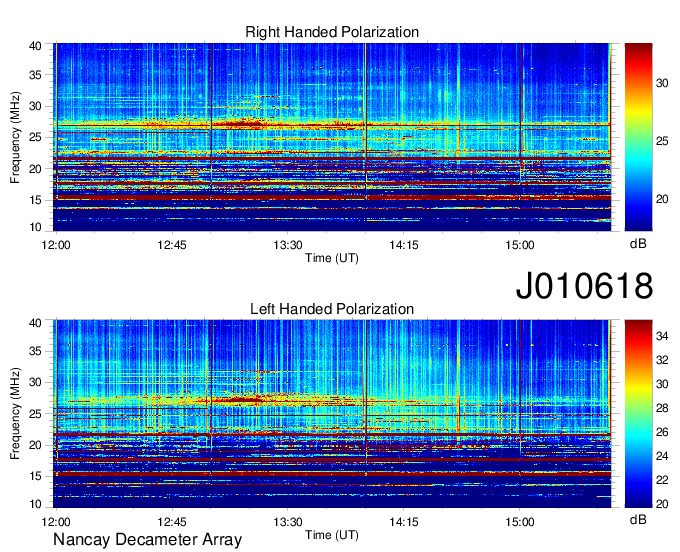Click the dB label of Left Handed colorbar
The image size is (680, 552).
tap(638, 520)
